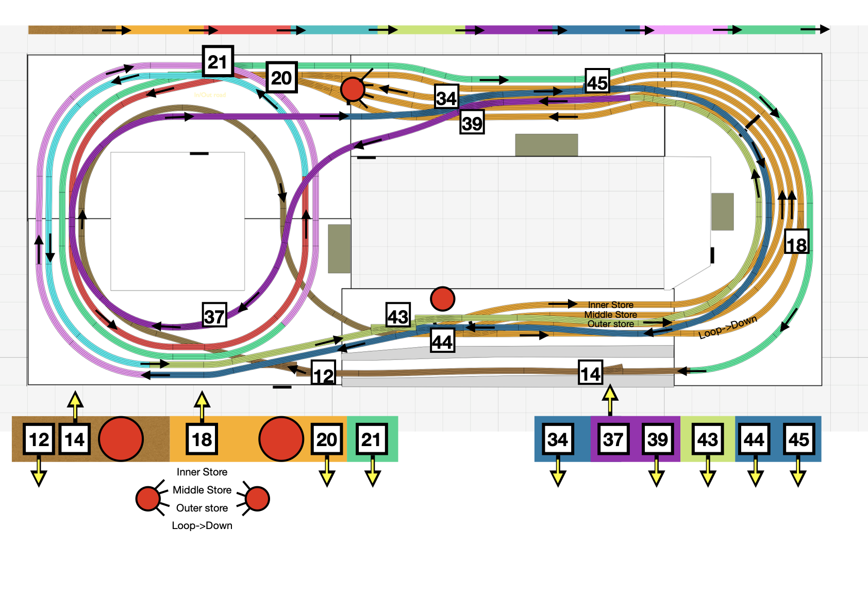Image resolution: width=868 pixels, height=613 pixels.
Task: Select point 45 marker on the track diagram
Action: 597,81
